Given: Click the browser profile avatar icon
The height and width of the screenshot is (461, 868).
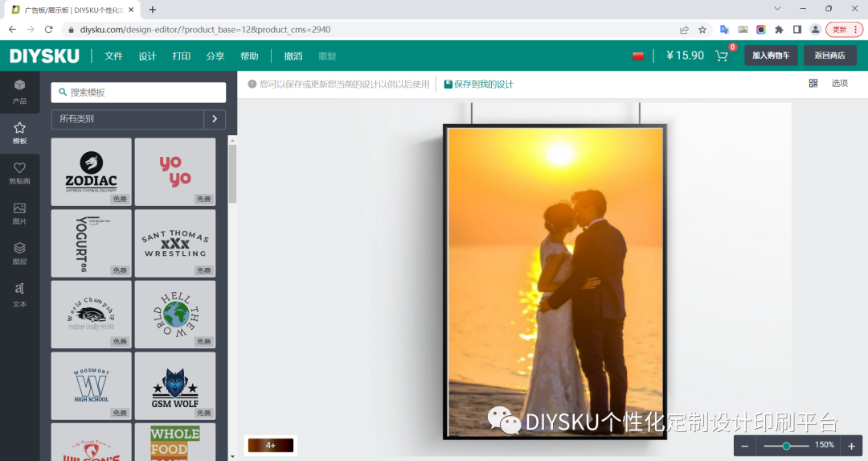Looking at the screenshot, I should tap(815, 30).
